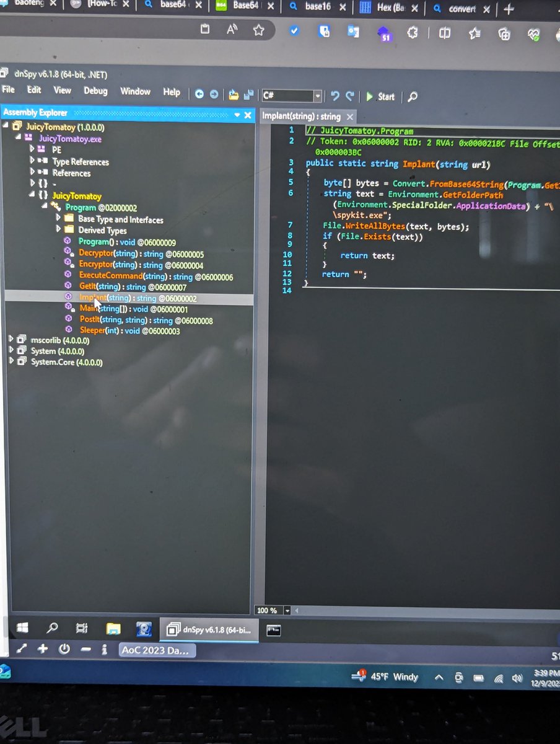Select the Program() : void constructor
560x744 pixels.
pos(127,242)
